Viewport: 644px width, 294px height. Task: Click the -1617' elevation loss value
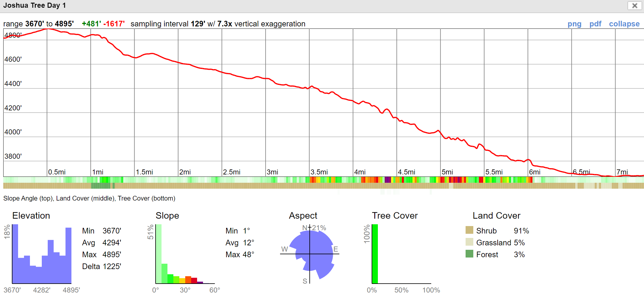[x=114, y=24]
